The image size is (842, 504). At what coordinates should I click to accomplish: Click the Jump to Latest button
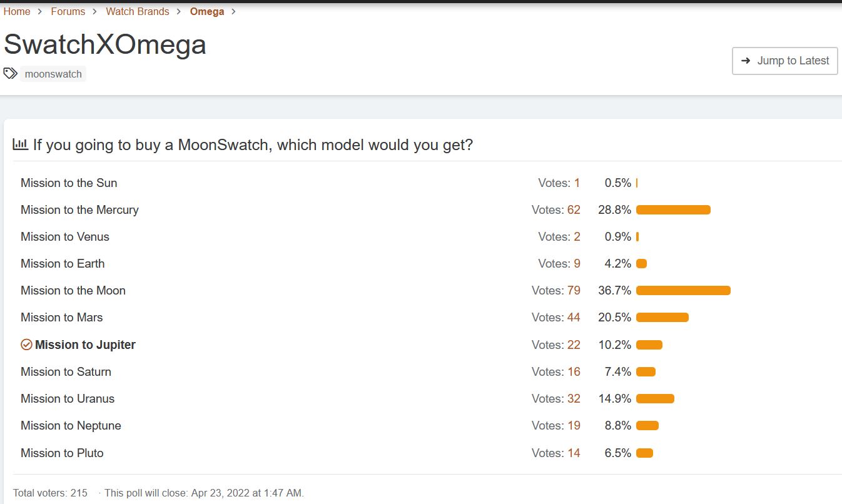pyautogui.click(x=784, y=61)
